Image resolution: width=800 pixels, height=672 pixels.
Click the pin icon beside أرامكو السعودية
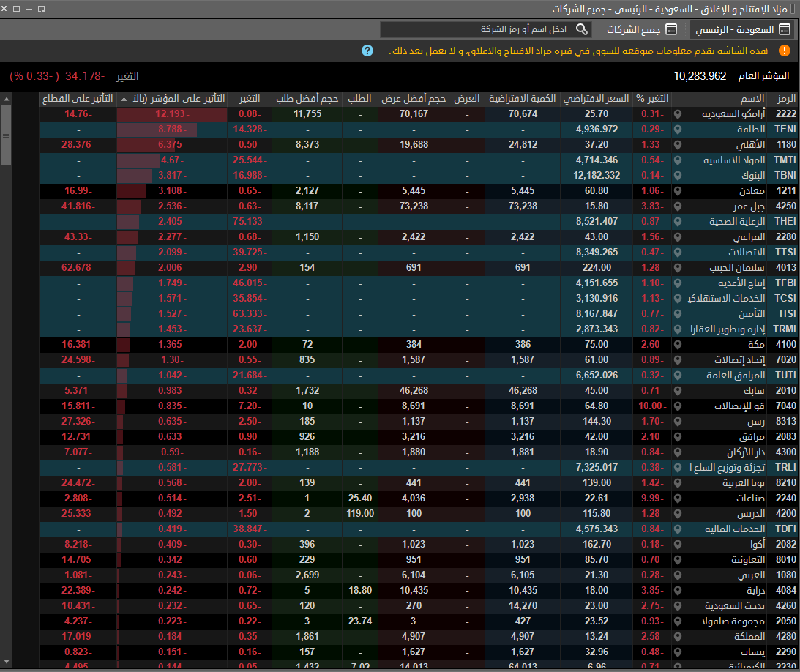tap(678, 114)
